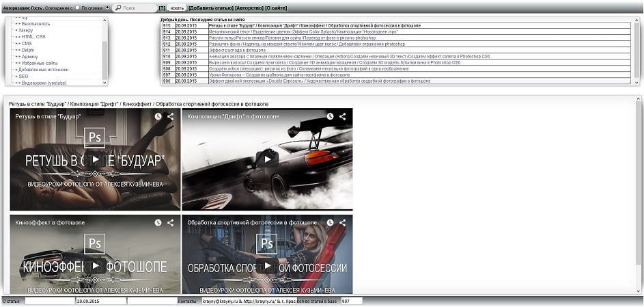The width and height of the screenshot is (644, 307).
Task: Click the share icon on the sports photoshoot video
Action: [x=343, y=222]
